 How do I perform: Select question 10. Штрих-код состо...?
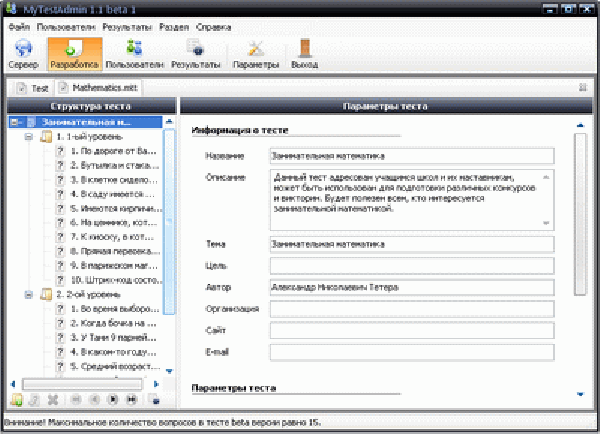pyautogui.click(x=116, y=280)
